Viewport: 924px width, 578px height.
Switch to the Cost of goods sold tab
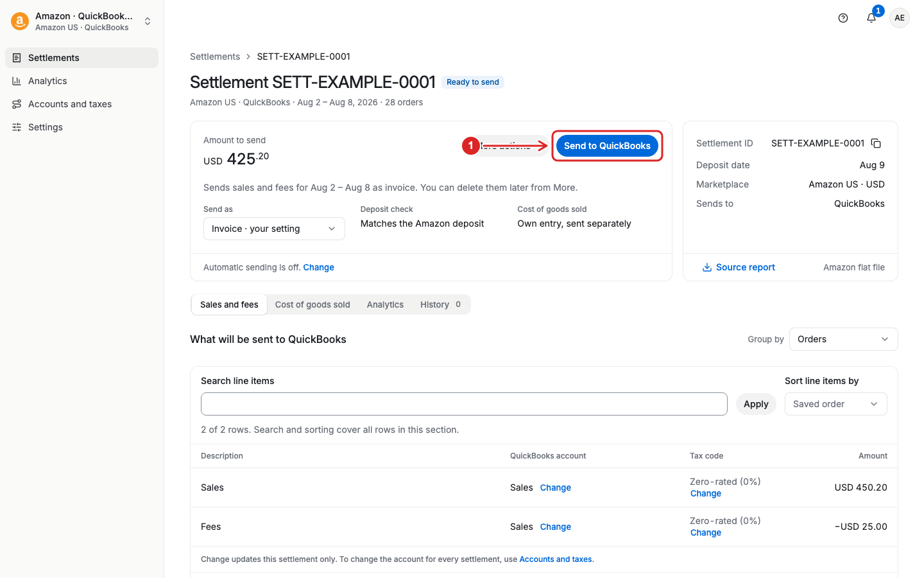coord(312,304)
